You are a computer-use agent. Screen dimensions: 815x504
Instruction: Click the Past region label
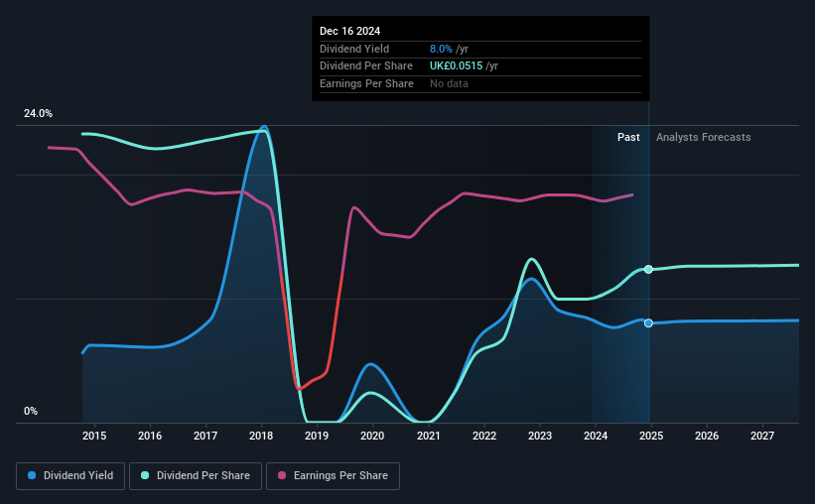pos(628,137)
